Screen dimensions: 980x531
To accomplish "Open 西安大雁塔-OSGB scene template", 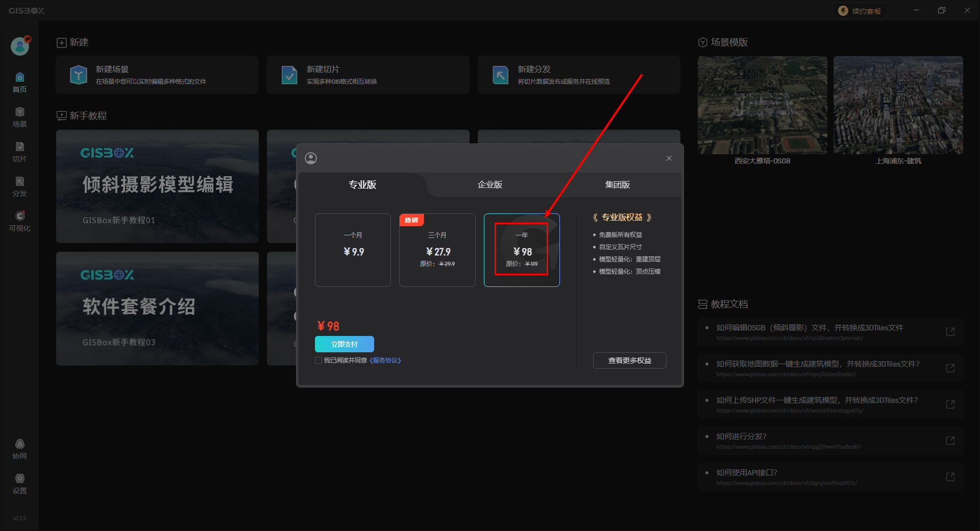I will [763, 105].
